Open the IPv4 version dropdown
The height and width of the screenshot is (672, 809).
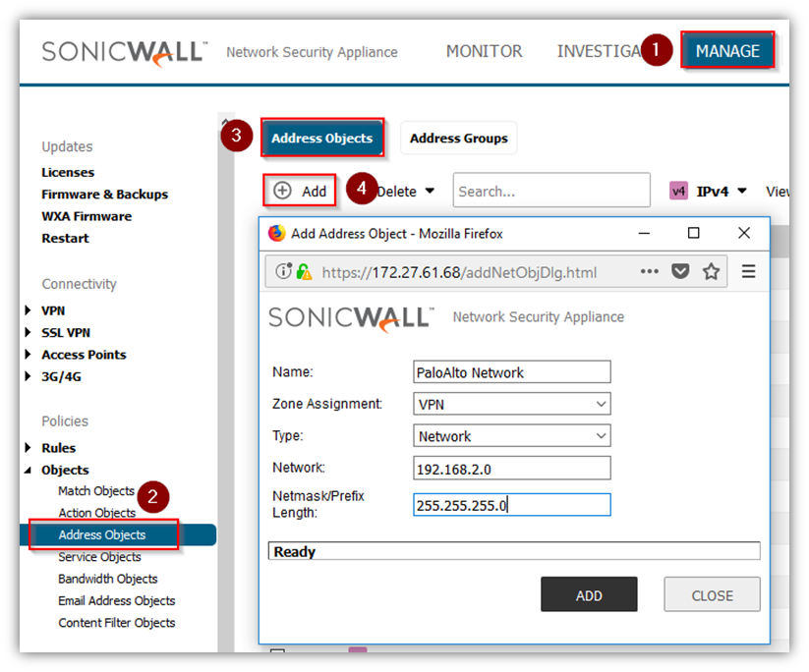coord(722,192)
